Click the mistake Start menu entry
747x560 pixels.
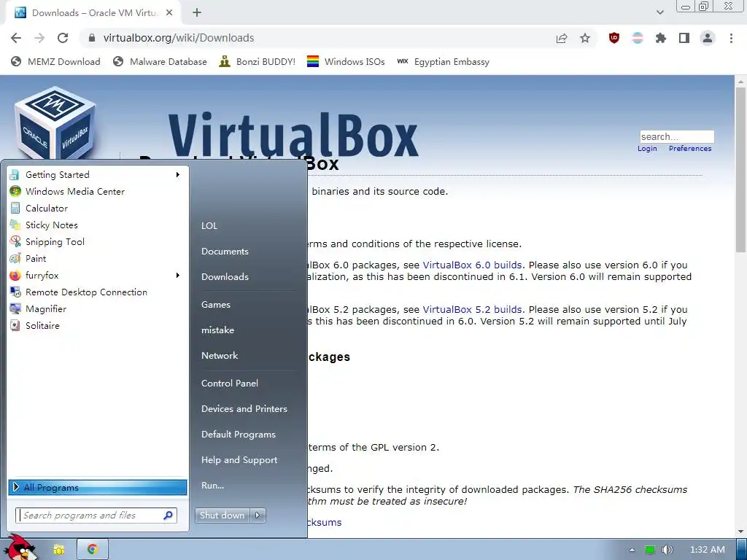coord(217,330)
